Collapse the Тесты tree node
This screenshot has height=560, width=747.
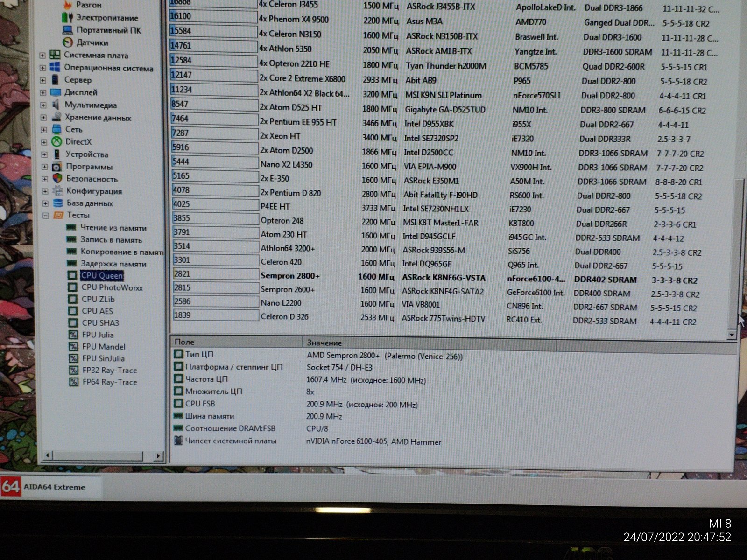[x=46, y=216]
